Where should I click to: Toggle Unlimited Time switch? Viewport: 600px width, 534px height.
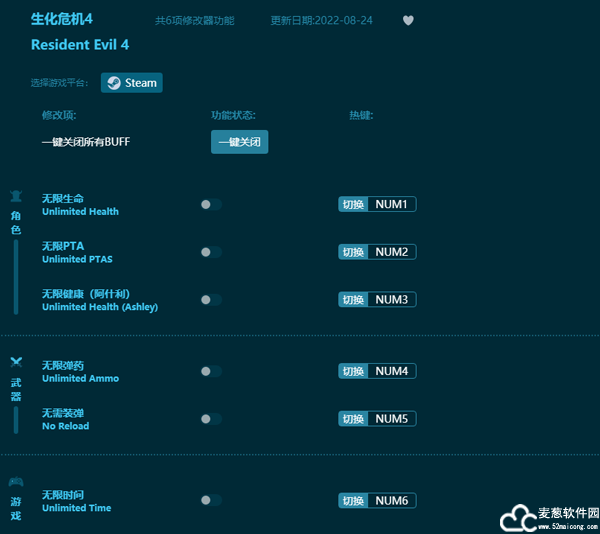click(x=211, y=500)
